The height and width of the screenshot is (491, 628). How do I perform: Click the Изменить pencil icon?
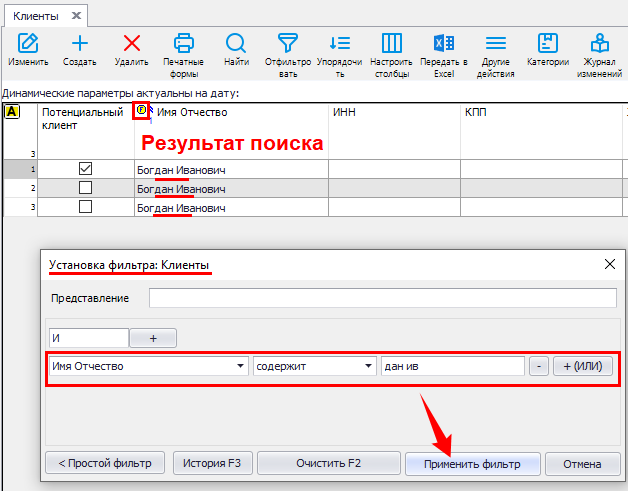tap(29, 43)
